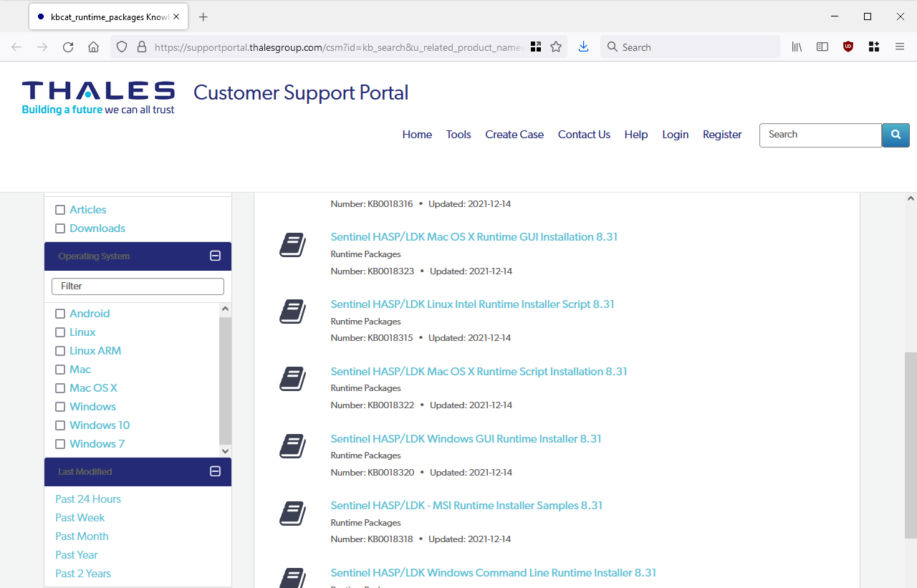The height and width of the screenshot is (588, 917).
Task: Reload the page with the refresh icon
Action: tap(68, 47)
